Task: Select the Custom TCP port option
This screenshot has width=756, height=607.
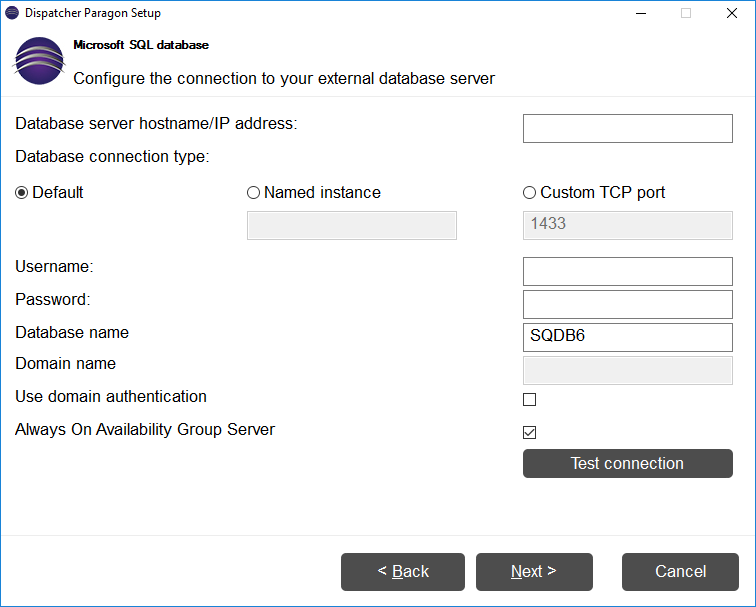Action: coord(530,193)
